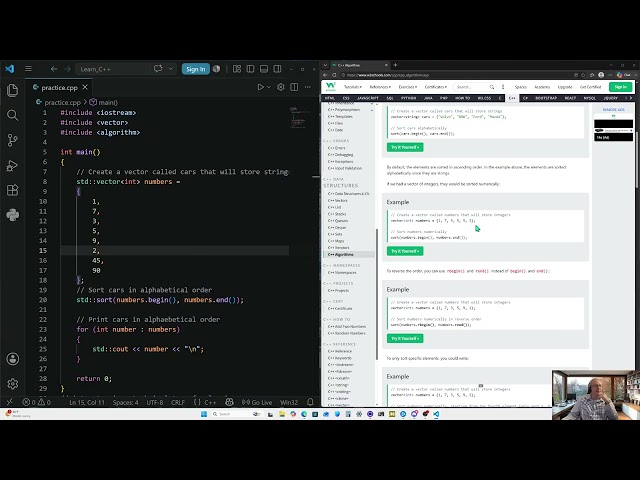
Task: Expand the Copilot chat dropdown arrow
Action: (x=171, y=69)
